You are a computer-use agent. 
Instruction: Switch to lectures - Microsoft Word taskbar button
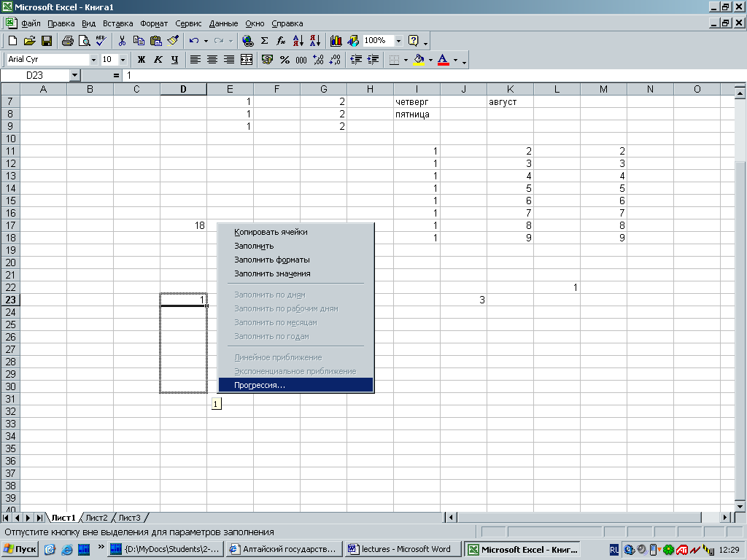(403, 549)
